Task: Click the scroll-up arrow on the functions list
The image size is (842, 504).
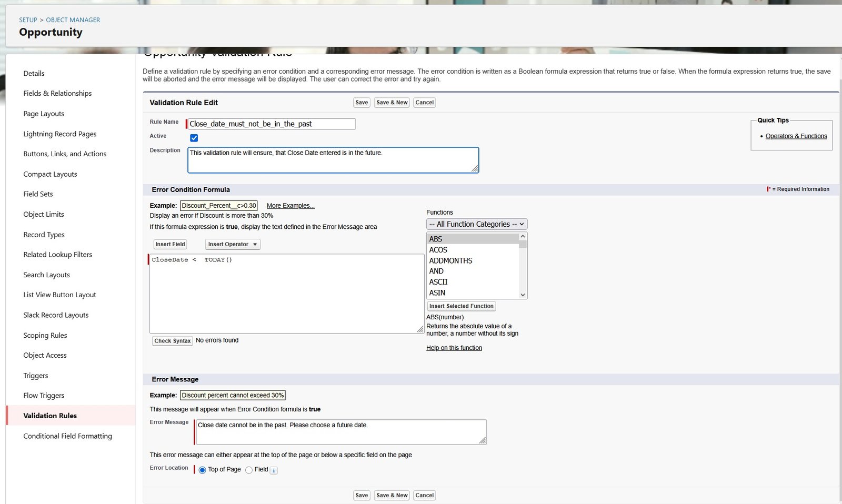Action: click(522, 236)
